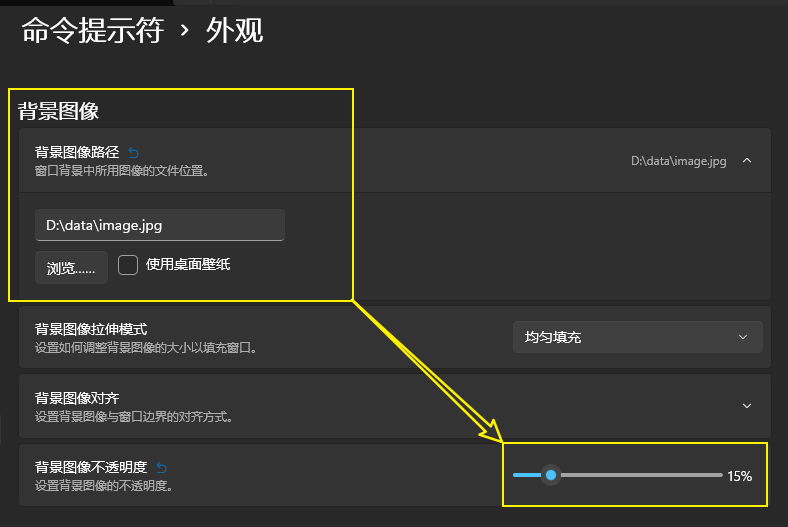788x527 pixels.
Task: Reset the 背景图像不透明度 value
Action: [162, 467]
